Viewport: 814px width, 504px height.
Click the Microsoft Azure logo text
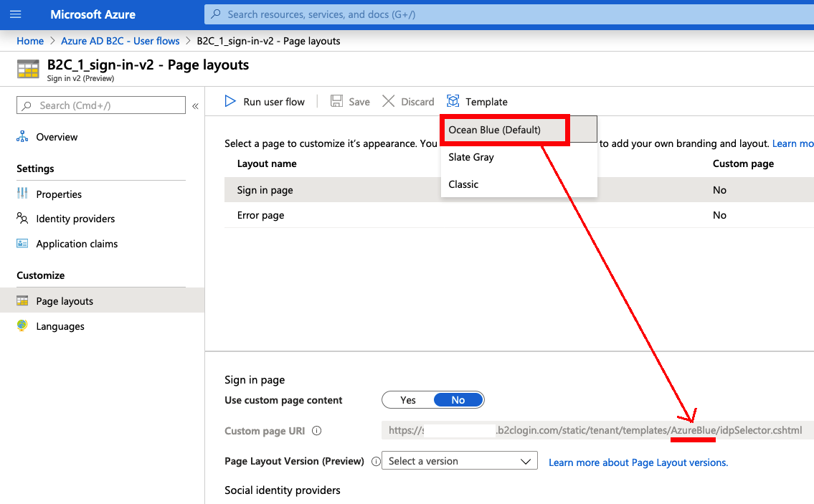click(x=93, y=14)
